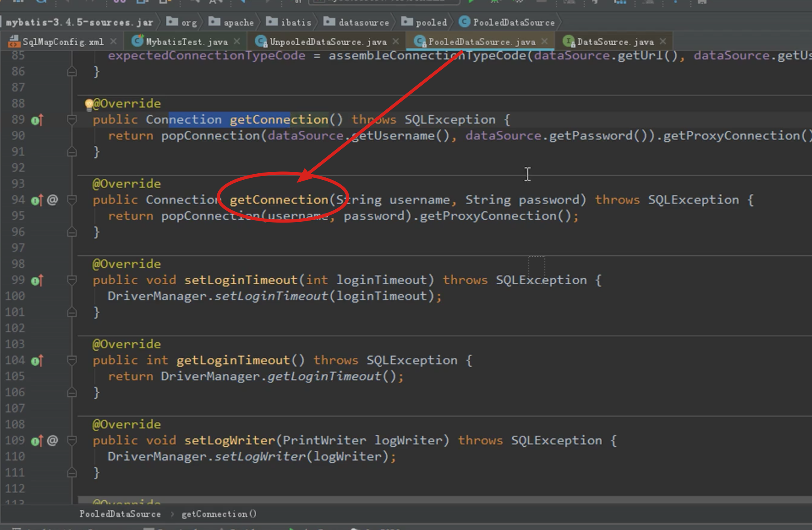Click the intention light bulb on line 88

[88, 104]
